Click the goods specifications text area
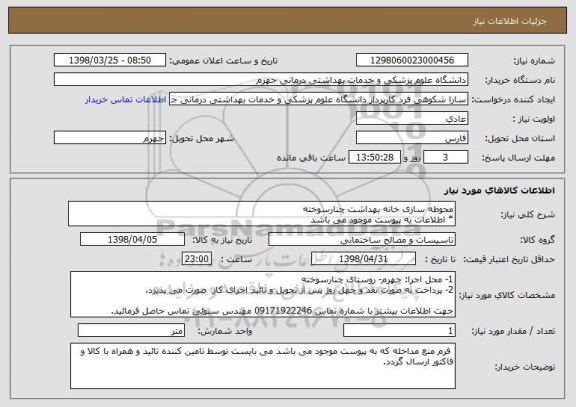Screen dimensions: 576x407 263,295
